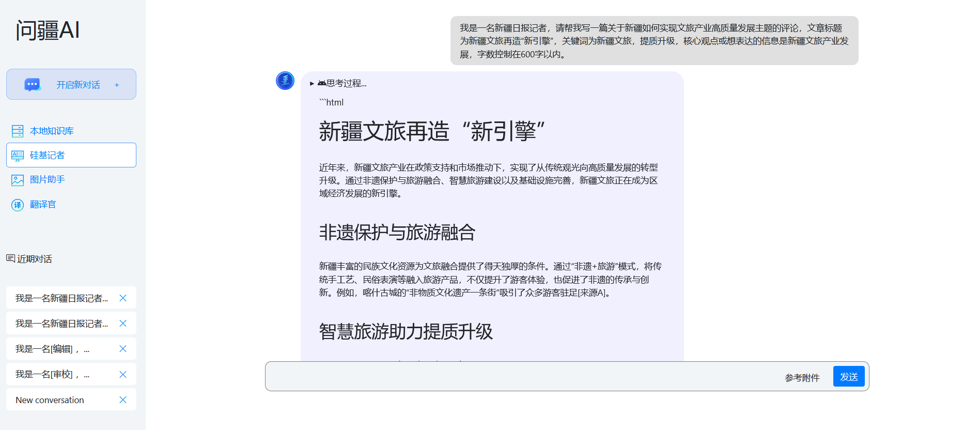Image resolution: width=980 pixels, height=430 pixels.
Task: Click the 近期对话 section label
Action: (x=35, y=259)
